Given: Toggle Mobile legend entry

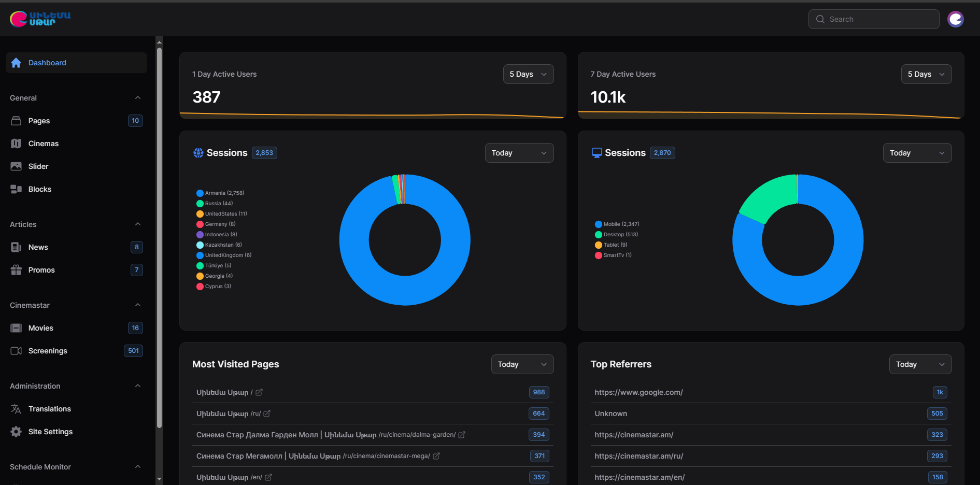Looking at the screenshot, I should (x=617, y=224).
